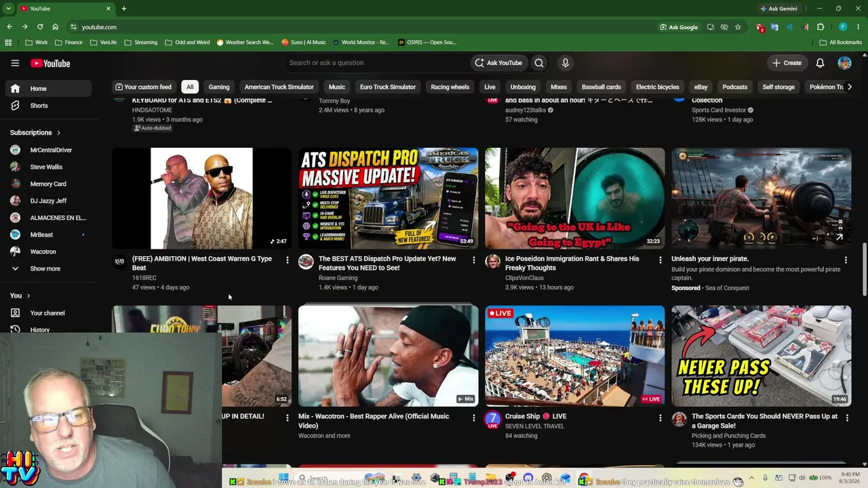Open the Chrome extensions puzzle icon
This screenshot has height=488, width=868.
pyautogui.click(x=821, y=27)
